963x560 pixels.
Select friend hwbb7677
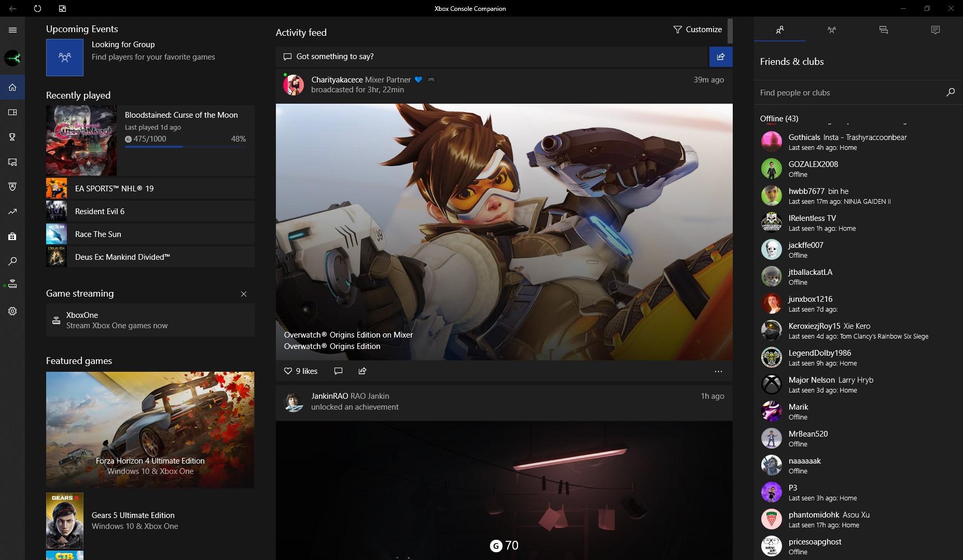[x=858, y=195]
